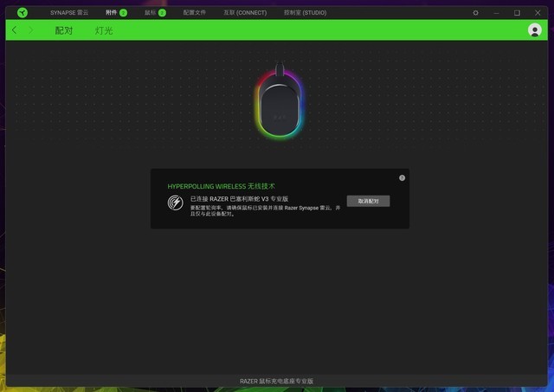This screenshot has width=554, height=392.
Task: Click 已连接 RAZER 巴塞利斯蛇 V3 专业版 text
Action: pyautogui.click(x=239, y=199)
